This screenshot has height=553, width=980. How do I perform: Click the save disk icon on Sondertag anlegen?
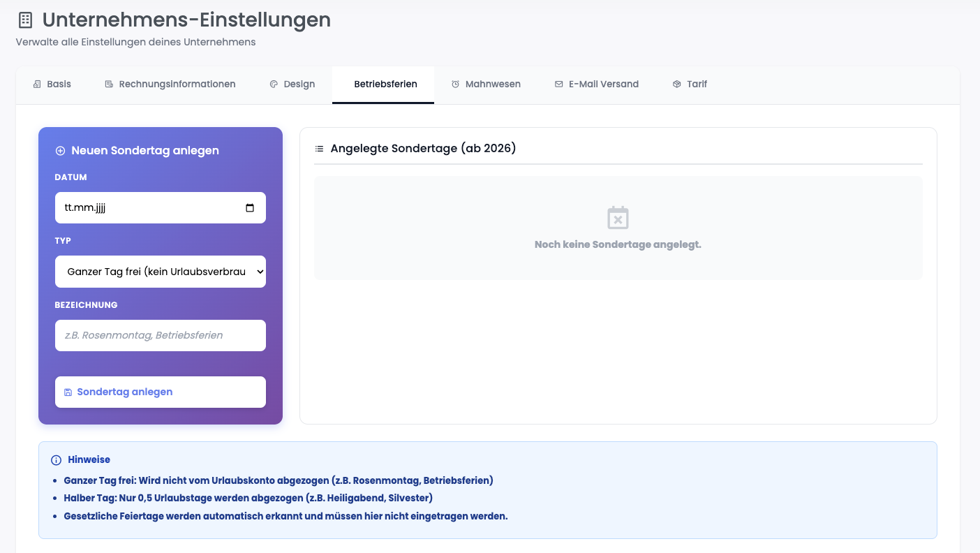click(x=68, y=392)
